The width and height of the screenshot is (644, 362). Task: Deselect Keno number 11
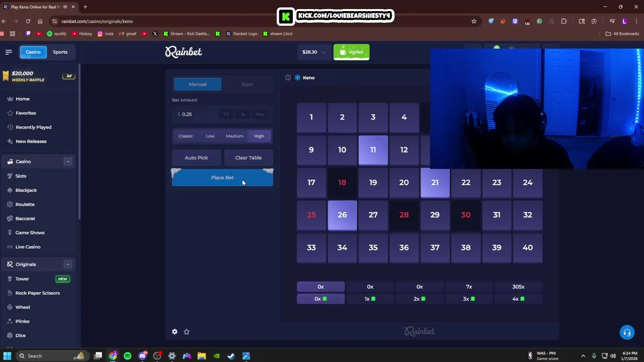pyautogui.click(x=373, y=150)
